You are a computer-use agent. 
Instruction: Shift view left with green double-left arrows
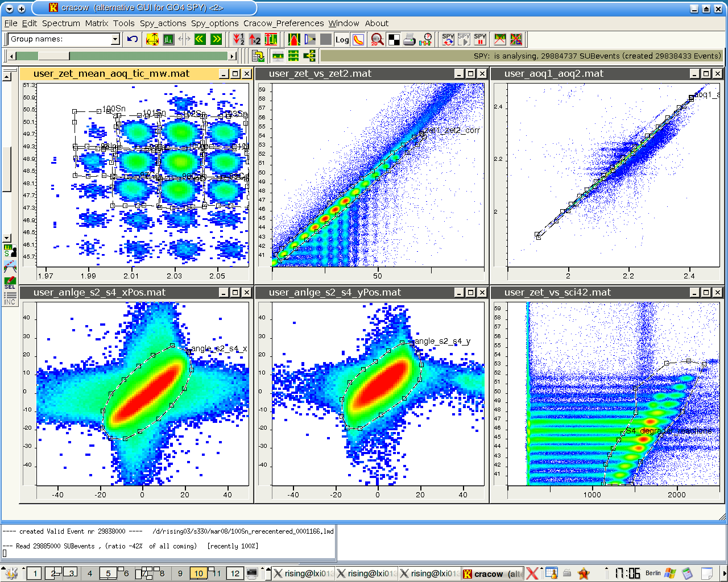point(200,39)
